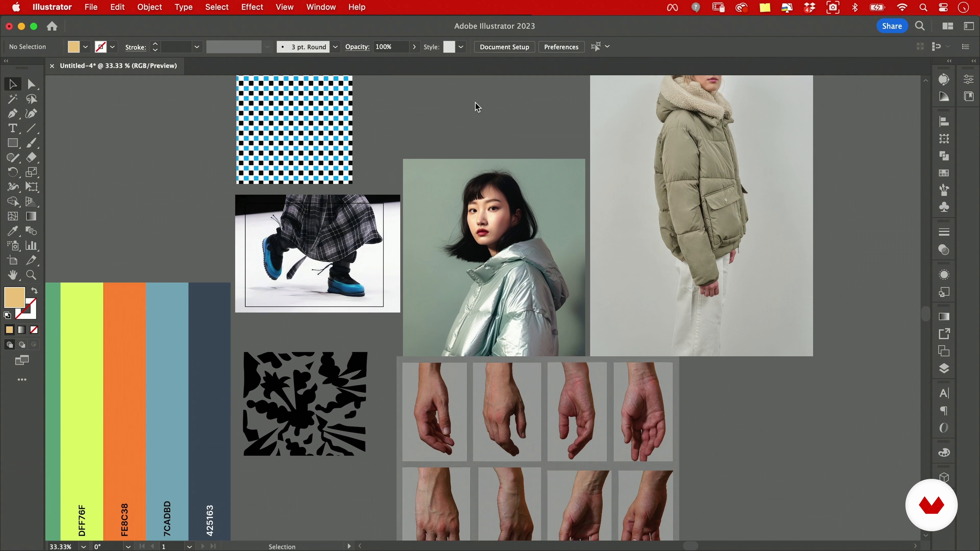This screenshot has height=551, width=980.
Task: Choose the Zoom tool in toolbar
Action: (x=32, y=275)
